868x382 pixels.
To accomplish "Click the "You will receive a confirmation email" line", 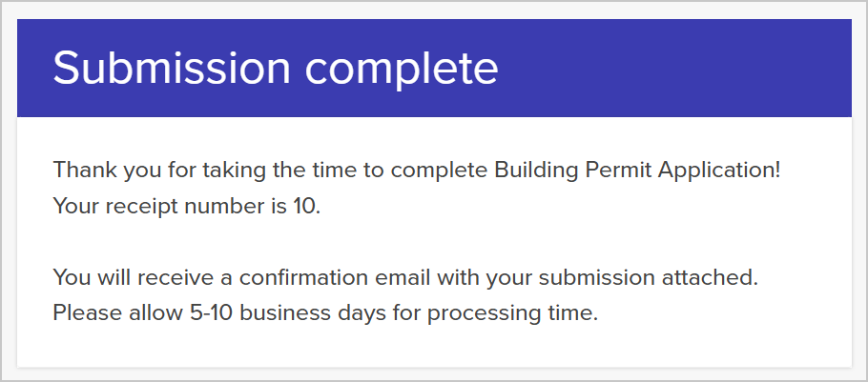I will [405, 277].
